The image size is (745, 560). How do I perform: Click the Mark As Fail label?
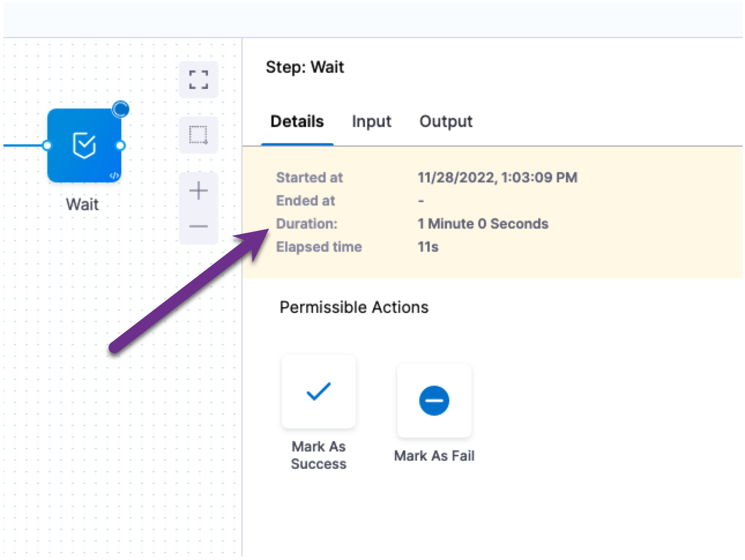[x=434, y=456]
